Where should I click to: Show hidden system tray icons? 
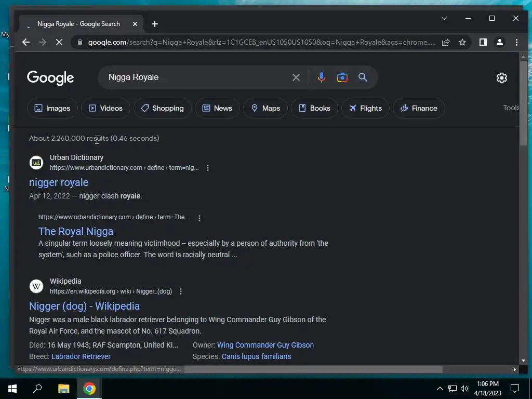pyautogui.click(x=440, y=389)
